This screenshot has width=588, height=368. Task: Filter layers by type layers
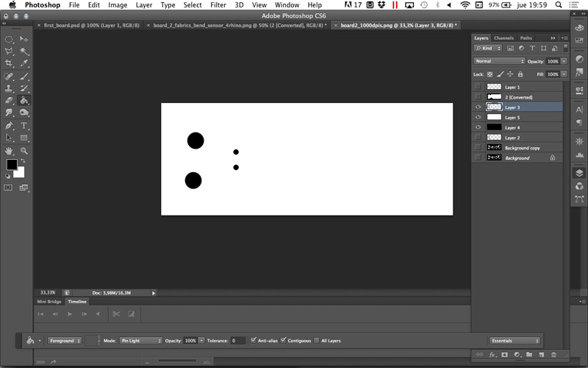[532, 48]
